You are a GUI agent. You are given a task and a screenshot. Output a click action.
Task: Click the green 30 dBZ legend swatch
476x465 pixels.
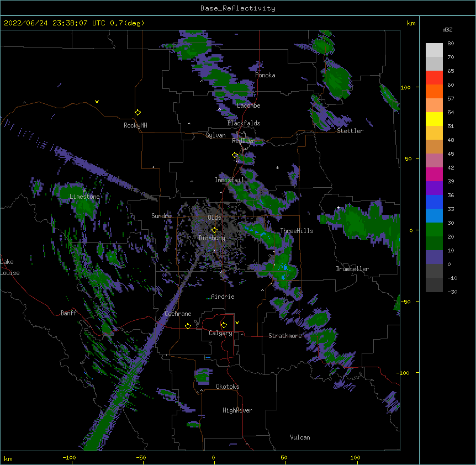434,230
